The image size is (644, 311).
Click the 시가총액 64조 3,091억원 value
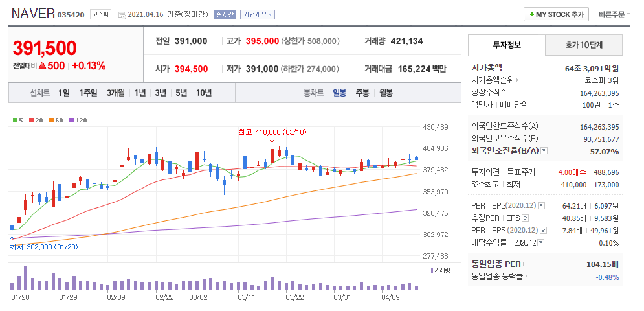pyautogui.click(x=592, y=68)
